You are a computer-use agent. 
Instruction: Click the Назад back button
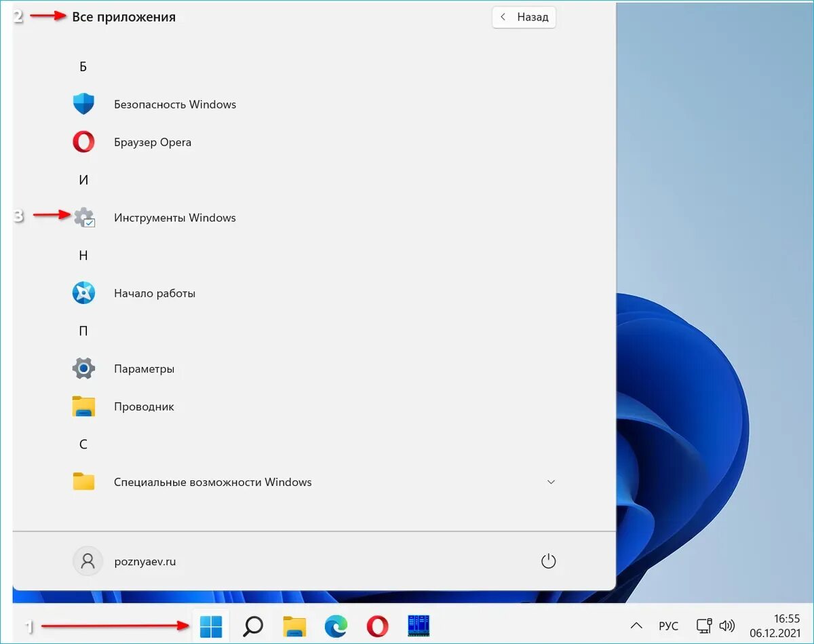click(524, 18)
